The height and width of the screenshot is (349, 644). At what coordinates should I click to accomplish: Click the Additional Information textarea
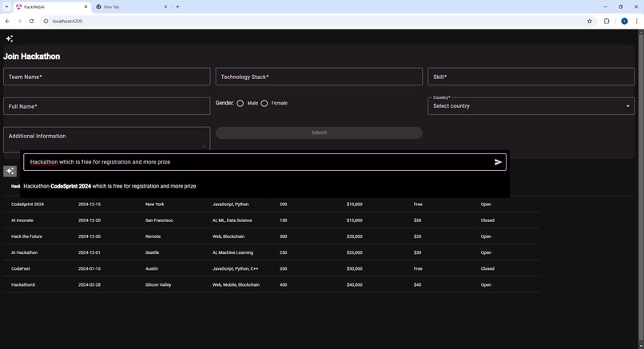[107, 138]
